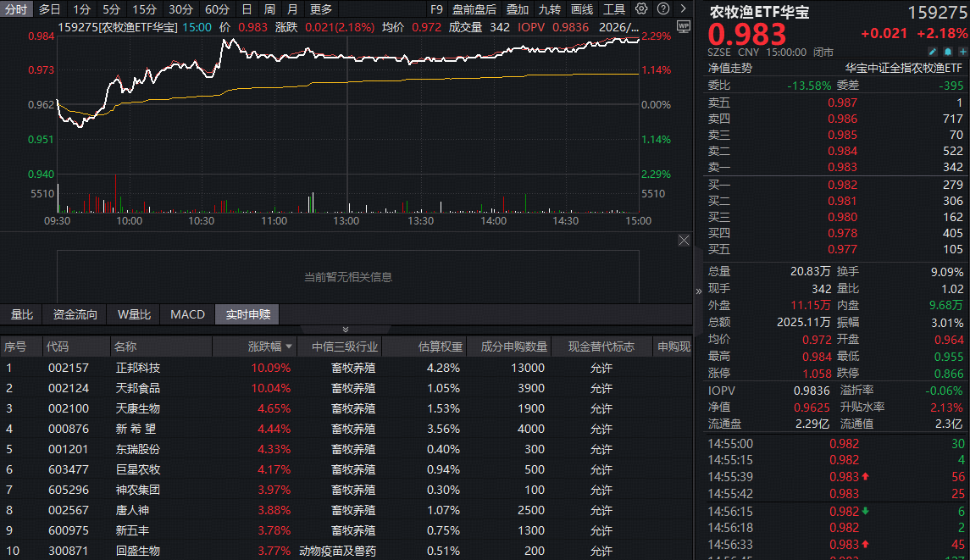Collapse the panel with the double chevron
This screenshot has height=560, width=970.
(345, 330)
